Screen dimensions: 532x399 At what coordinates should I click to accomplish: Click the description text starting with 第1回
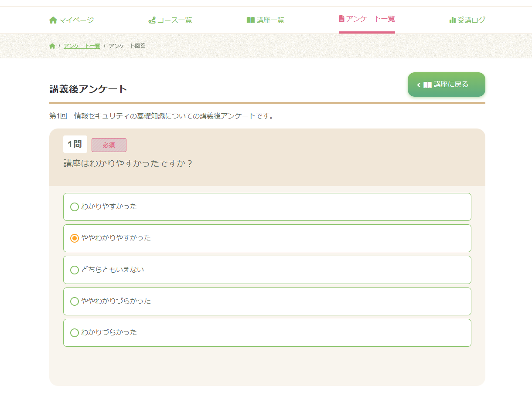(161, 116)
